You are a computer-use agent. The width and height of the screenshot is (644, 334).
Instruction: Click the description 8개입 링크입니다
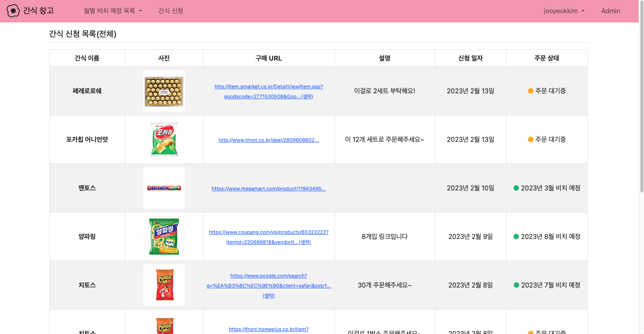tap(385, 236)
